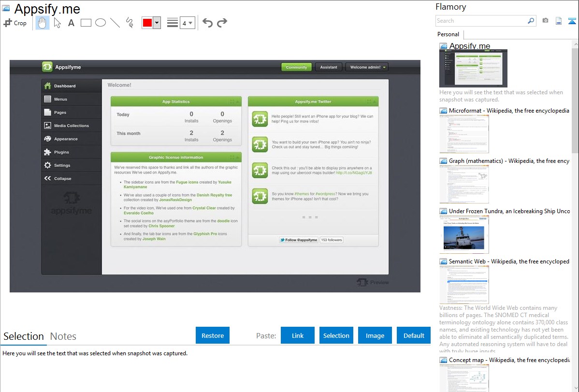Open Plugins in Appsifyme sidebar
This screenshot has width=579, height=392.
(x=71, y=152)
